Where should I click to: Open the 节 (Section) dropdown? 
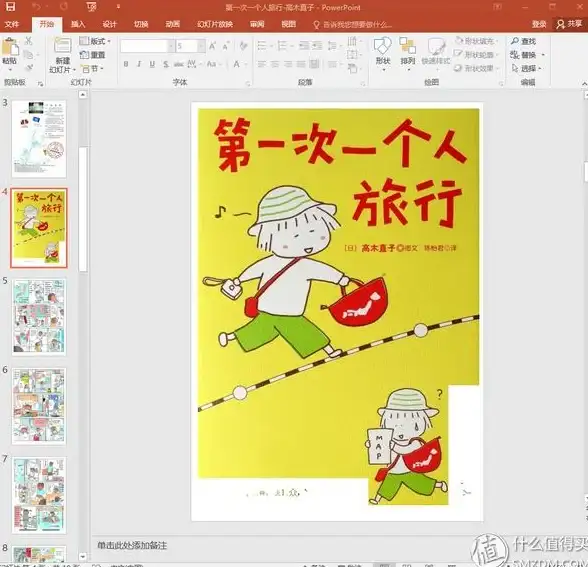pos(93,69)
